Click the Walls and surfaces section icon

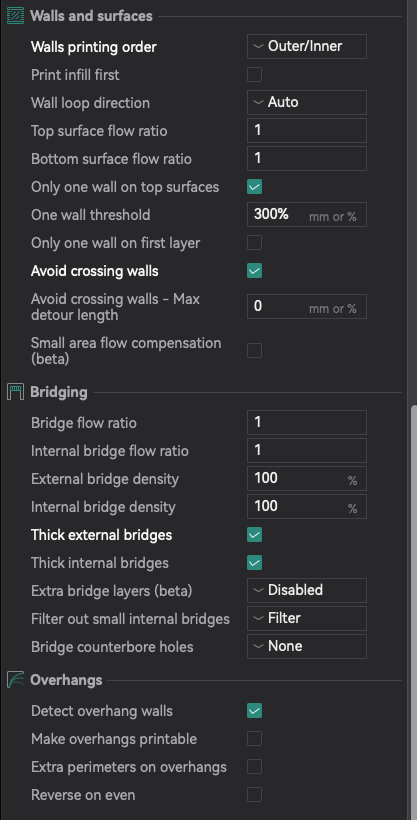click(x=15, y=16)
